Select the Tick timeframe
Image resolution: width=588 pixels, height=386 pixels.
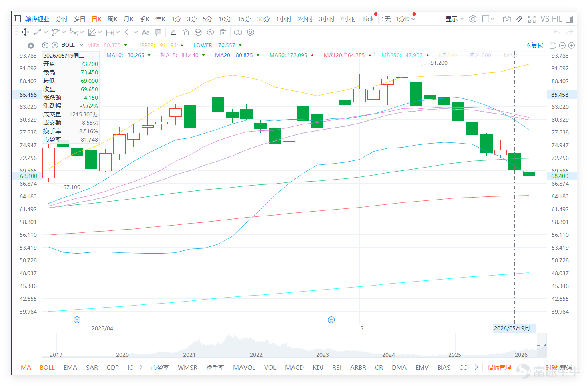(368, 19)
